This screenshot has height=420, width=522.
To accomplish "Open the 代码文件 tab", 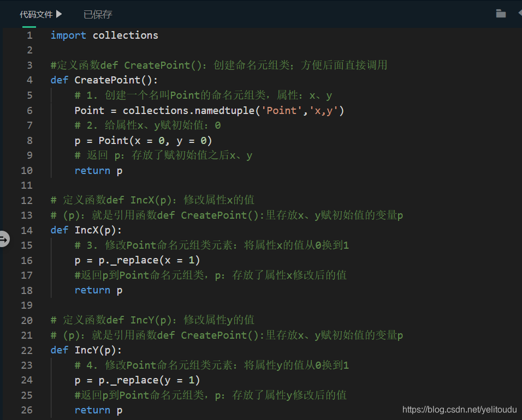I will pyautogui.click(x=36, y=14).
